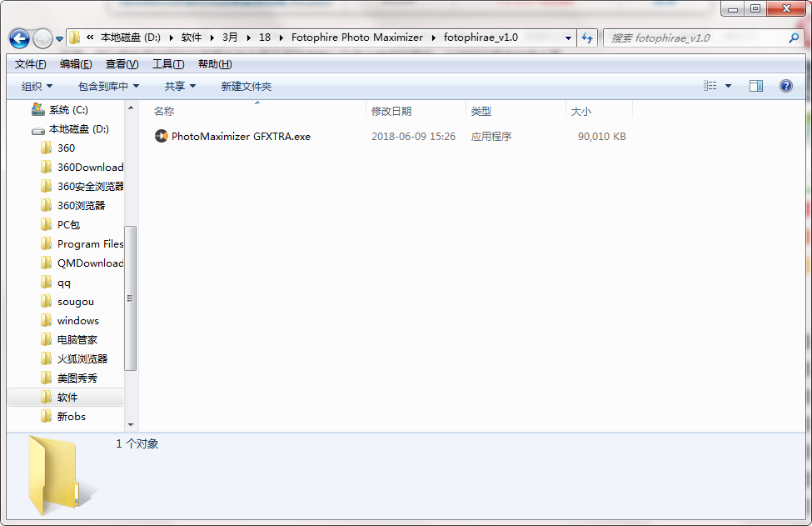Open the 360浏览器 folder
The height and width of the screenshot is (526, 812).
(x=82, y=206)
